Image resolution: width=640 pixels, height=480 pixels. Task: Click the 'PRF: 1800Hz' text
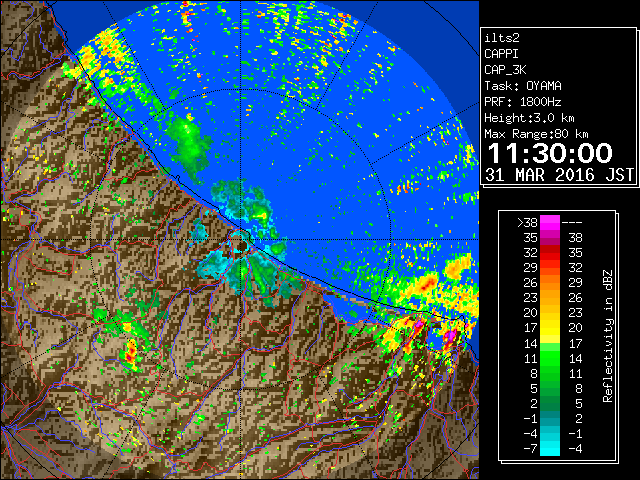pyautogui.click(x=523, y=102)
